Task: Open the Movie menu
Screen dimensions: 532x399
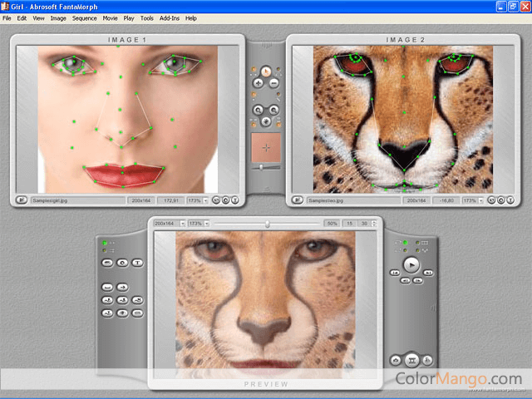Action: [110, 18]
